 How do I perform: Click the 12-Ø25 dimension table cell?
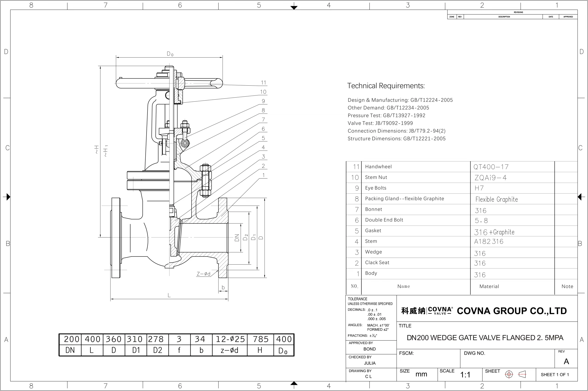tap(230, 339)
